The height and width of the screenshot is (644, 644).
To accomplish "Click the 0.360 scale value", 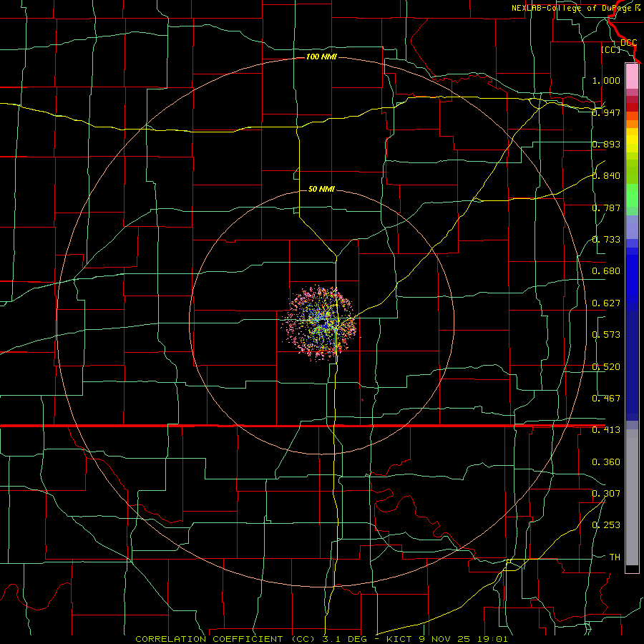I will (606, 462).
